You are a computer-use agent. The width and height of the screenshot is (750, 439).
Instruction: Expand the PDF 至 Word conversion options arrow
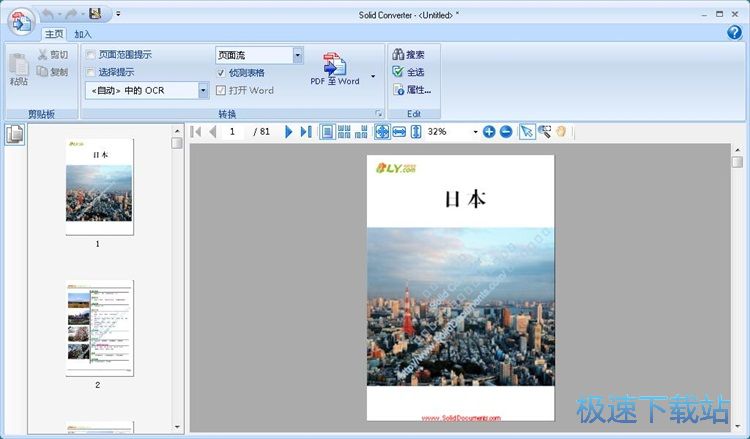pos(373,76)
